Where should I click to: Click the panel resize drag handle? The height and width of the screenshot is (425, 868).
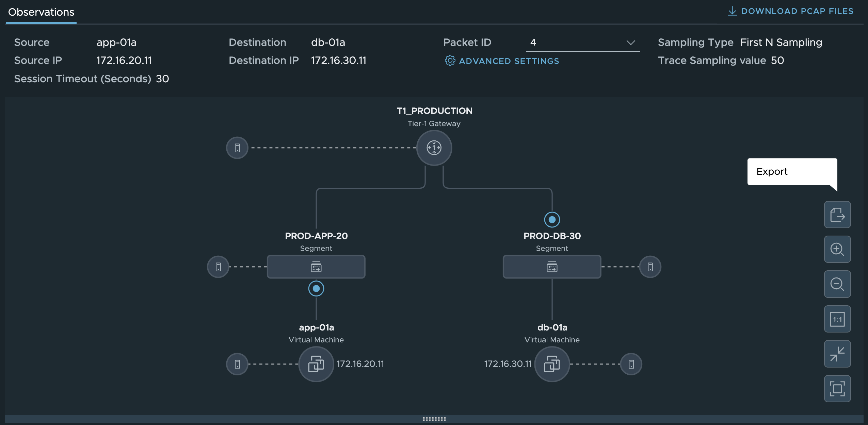pyautogui.click(x=434, y=419)
